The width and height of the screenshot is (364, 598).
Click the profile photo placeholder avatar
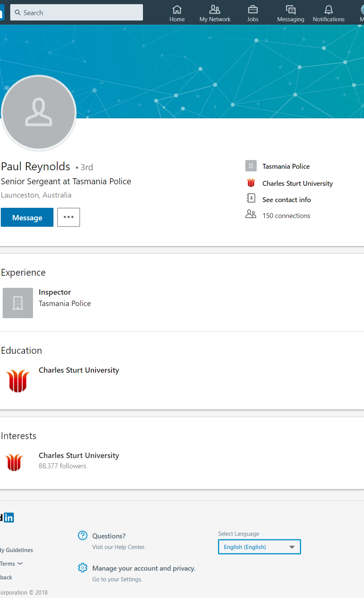(x=39, y=112)
